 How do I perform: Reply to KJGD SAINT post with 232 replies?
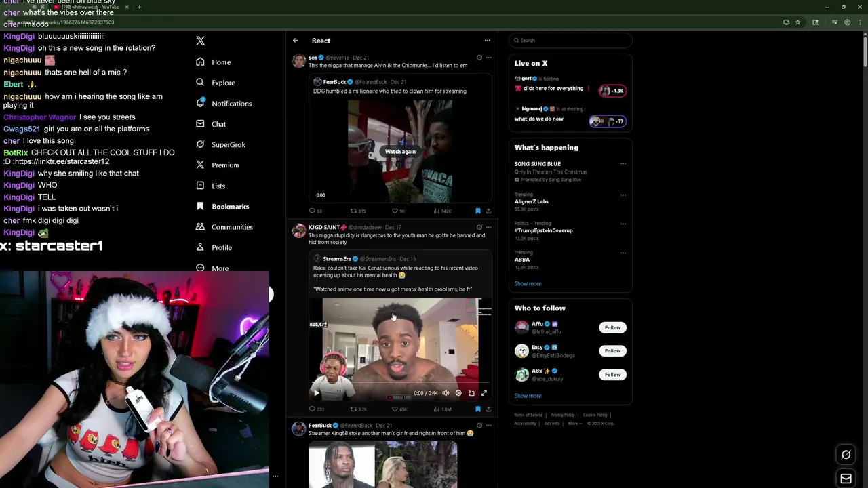(316, 409)
